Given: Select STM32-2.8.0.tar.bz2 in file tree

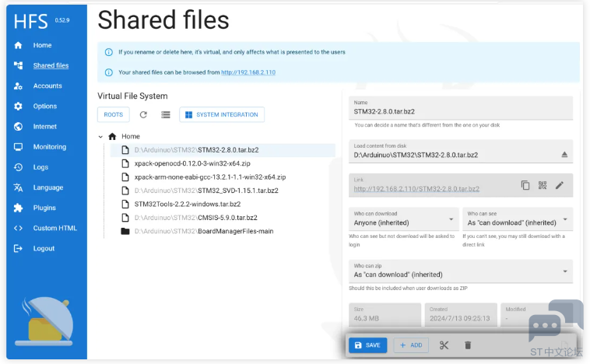Looking at the screenshot, I should [223, 150].
